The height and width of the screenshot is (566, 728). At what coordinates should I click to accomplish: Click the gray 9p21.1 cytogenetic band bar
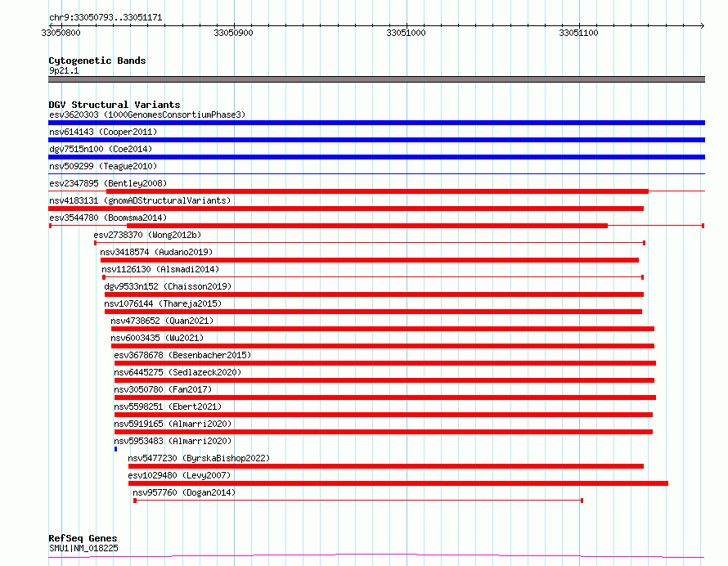coord(376,79)
